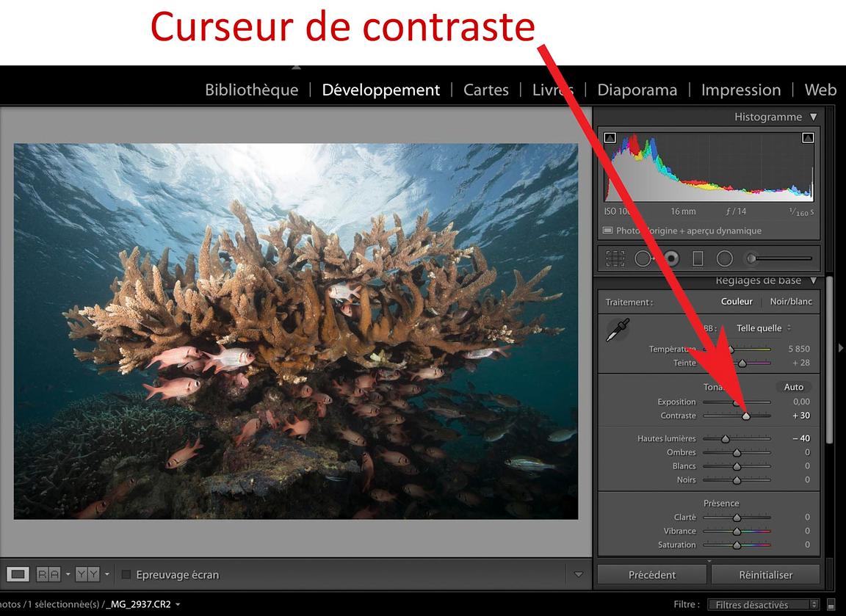
Task: Click the Exposition value 0,00
Action: 802,402
